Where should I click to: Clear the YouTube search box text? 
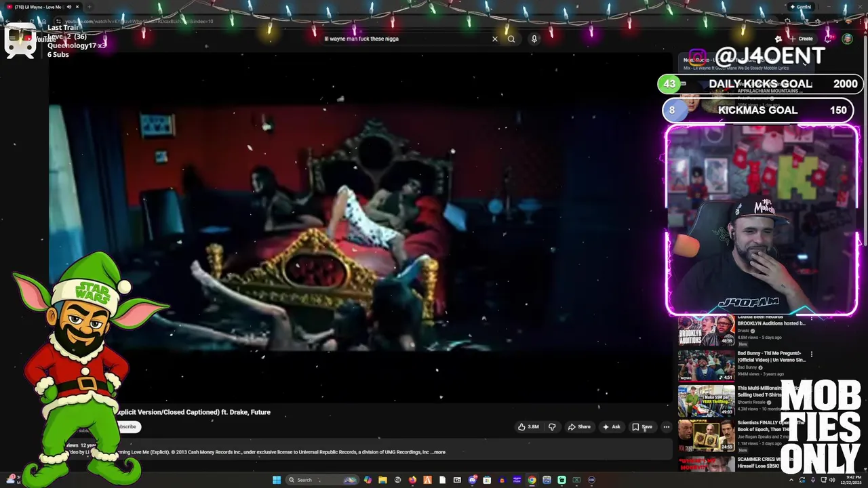tap(494, 39)
